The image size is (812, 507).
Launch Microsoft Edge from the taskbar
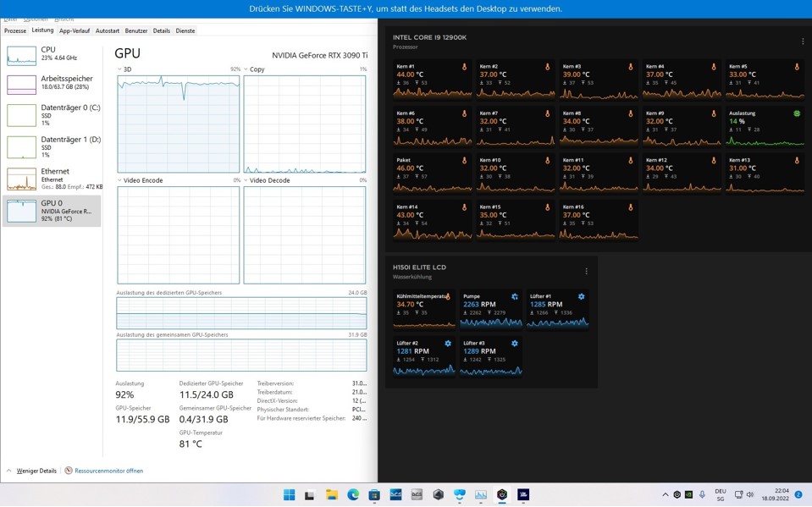pos(353,494)
